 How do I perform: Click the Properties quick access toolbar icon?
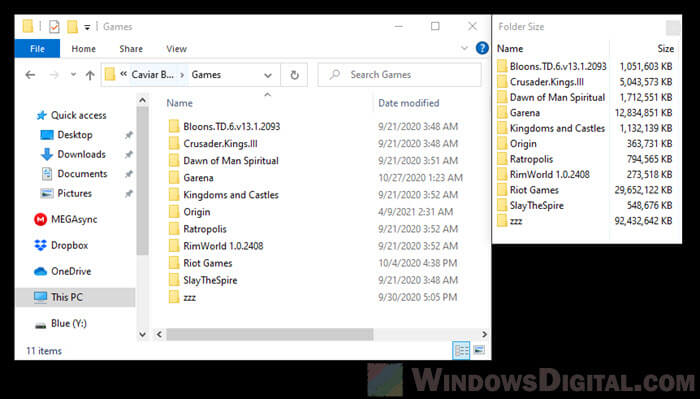54,27
